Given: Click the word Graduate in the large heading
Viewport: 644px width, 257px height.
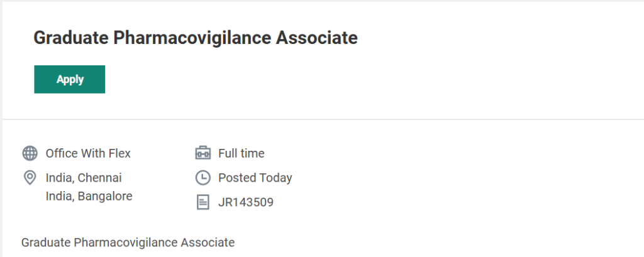Looking at the screenshot, I should coord(70,38).
